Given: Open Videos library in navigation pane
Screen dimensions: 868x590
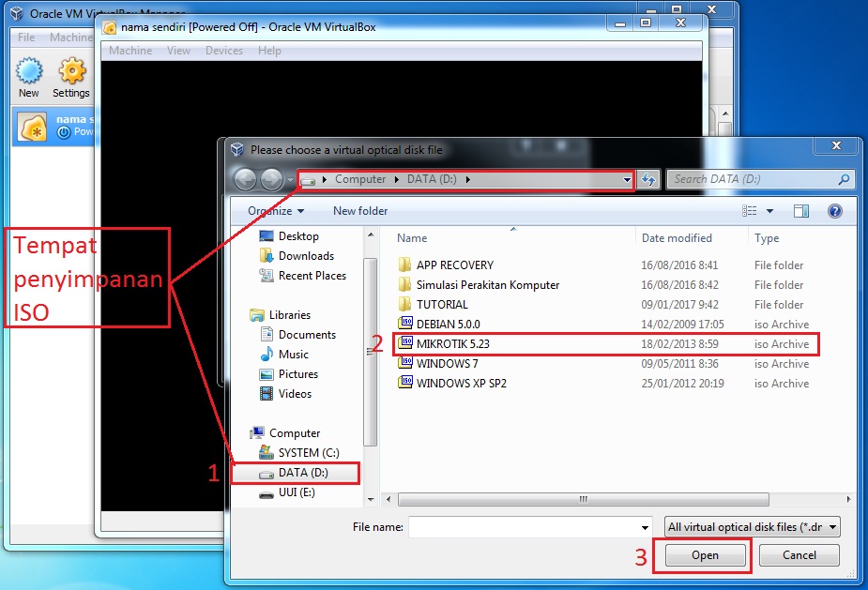Looking at the screenshot, I should pyautogui.click(x=295, y=394).
